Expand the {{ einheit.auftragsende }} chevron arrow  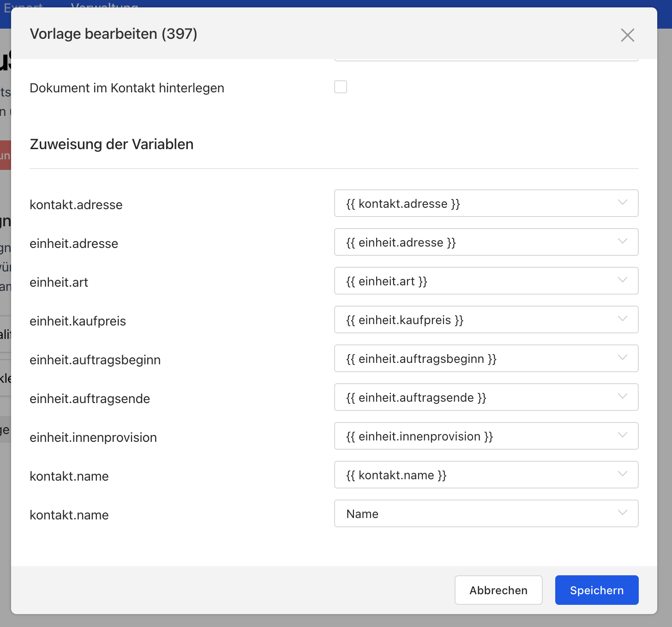[622, 397]
